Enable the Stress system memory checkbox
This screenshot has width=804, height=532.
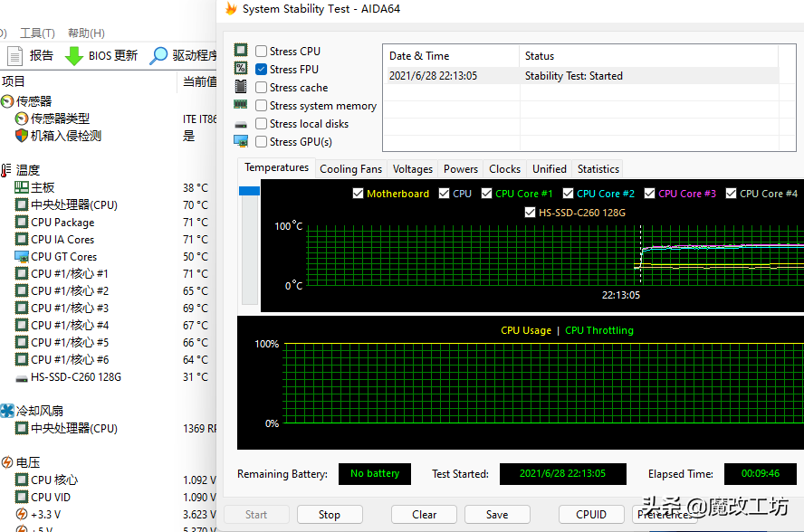click(261, 105)
